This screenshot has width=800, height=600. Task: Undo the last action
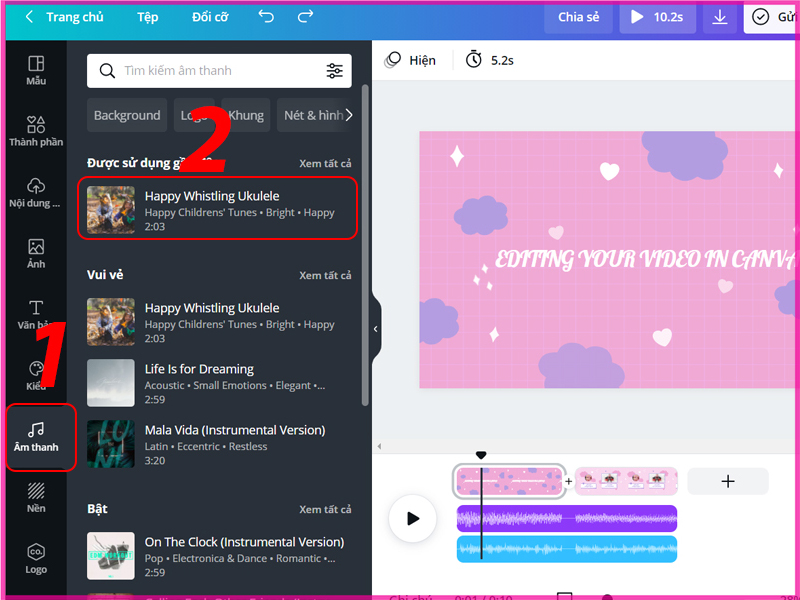pos(266,17)
